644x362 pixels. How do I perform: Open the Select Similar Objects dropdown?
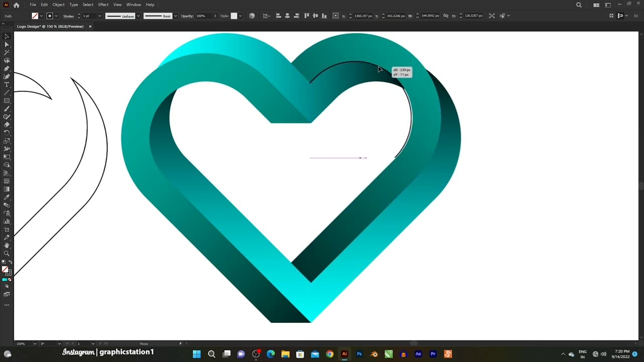pos(508,16)
